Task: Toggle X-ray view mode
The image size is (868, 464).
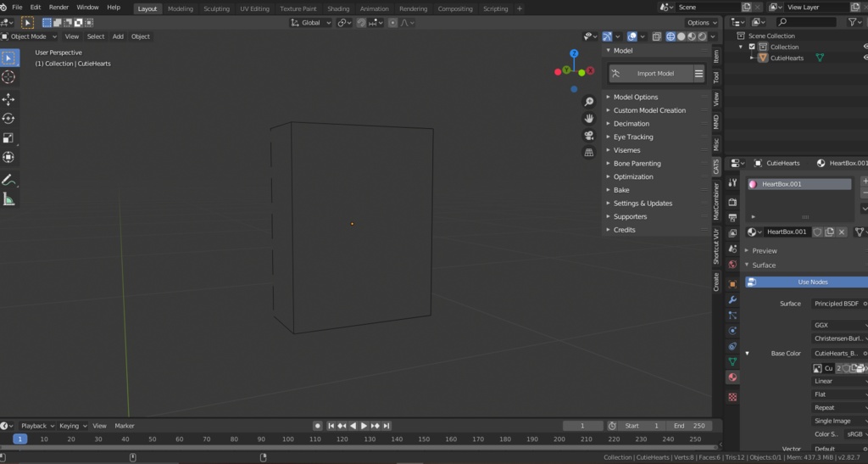Action: point(657,36)
